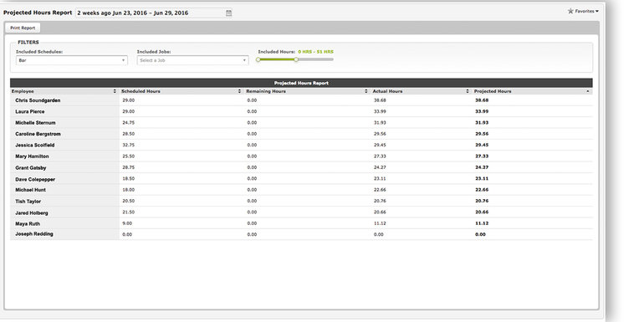Open the date range calendar icon
644x322 pixels.
[x=229, y=13]
